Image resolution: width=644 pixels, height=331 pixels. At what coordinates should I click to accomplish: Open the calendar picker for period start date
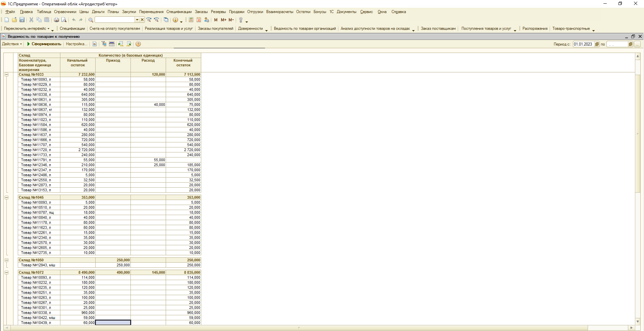click(597, 44)
